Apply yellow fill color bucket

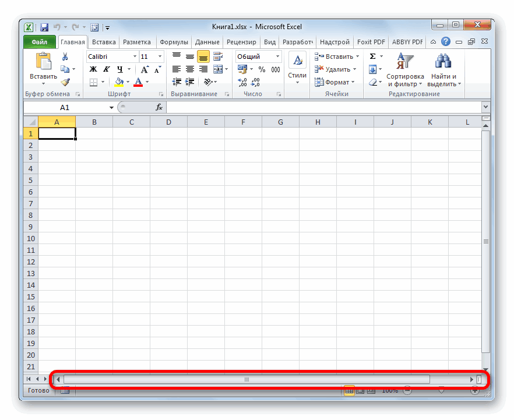click(119, 82)
